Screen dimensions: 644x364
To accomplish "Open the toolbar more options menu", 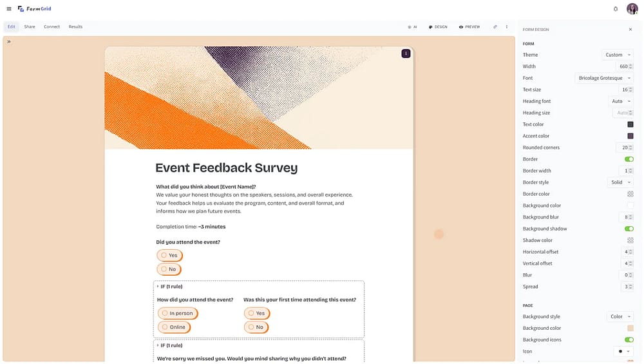I will [506, 26].
